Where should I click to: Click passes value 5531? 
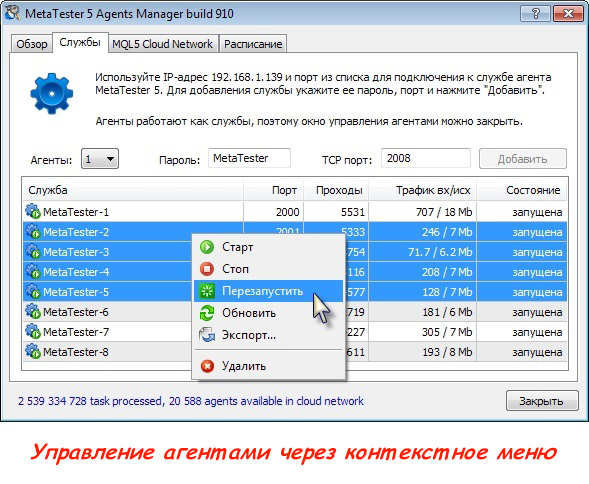tap(353, 212)
